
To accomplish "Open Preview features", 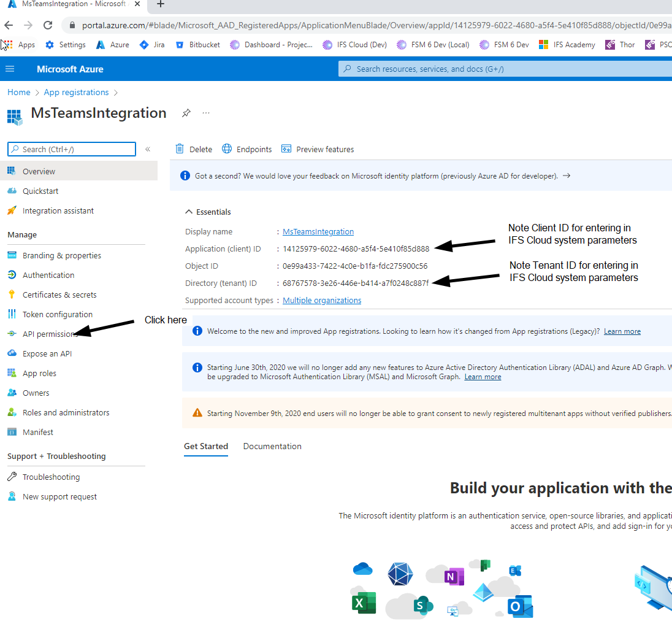I will pos(318,149).
